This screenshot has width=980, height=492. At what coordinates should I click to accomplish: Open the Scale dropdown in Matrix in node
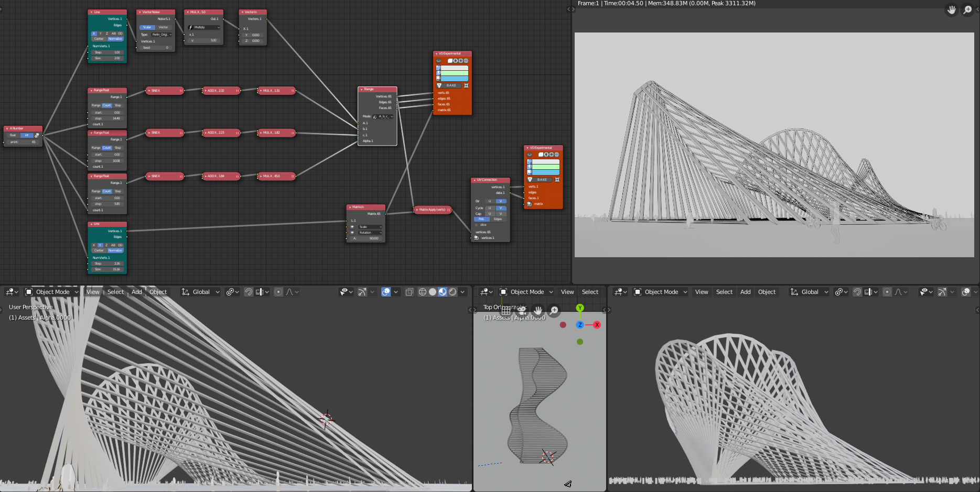click(x=370, y=227)
